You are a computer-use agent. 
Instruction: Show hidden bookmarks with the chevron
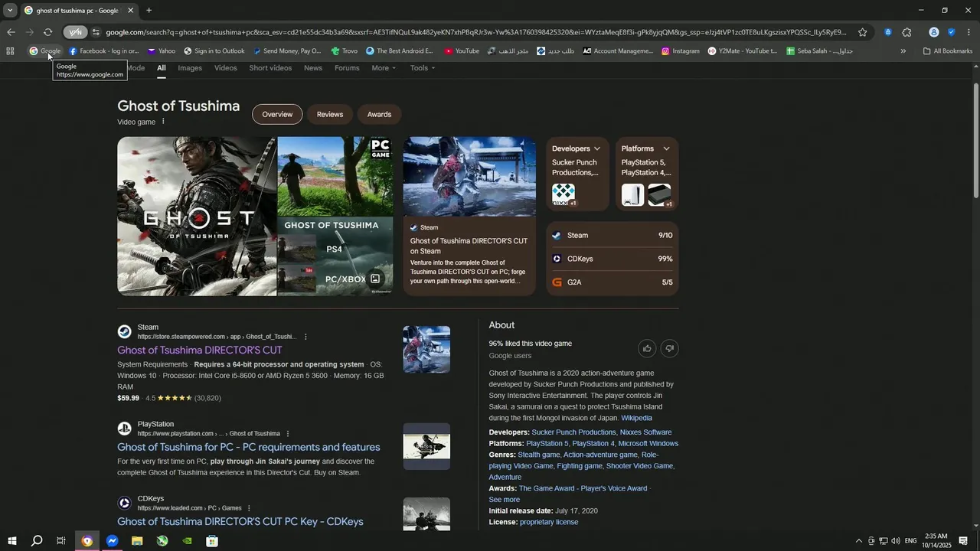click(x=903, y=51)
